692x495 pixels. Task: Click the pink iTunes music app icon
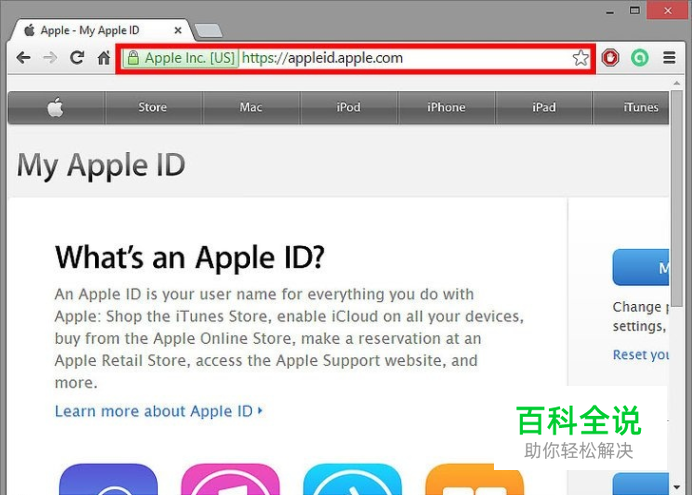pyautogui.click(x=230, y=479)
